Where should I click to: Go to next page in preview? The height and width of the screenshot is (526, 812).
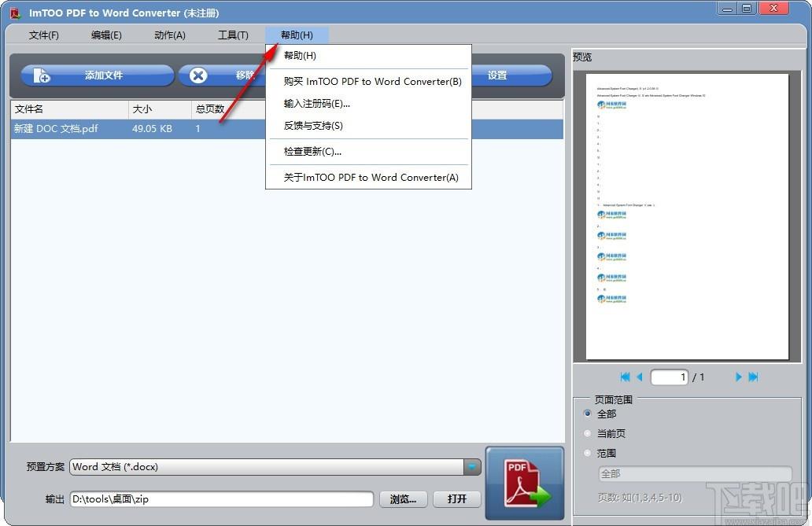[738, 377]
